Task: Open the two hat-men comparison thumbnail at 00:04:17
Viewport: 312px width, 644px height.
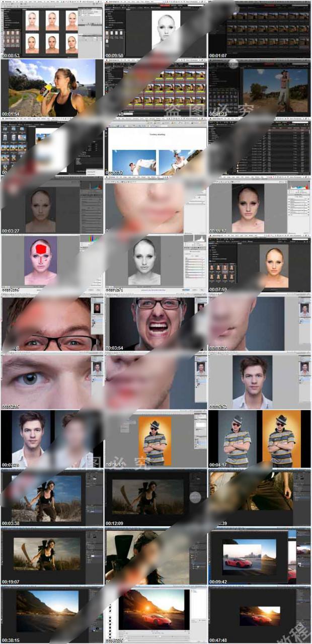Action: (259, 439)
